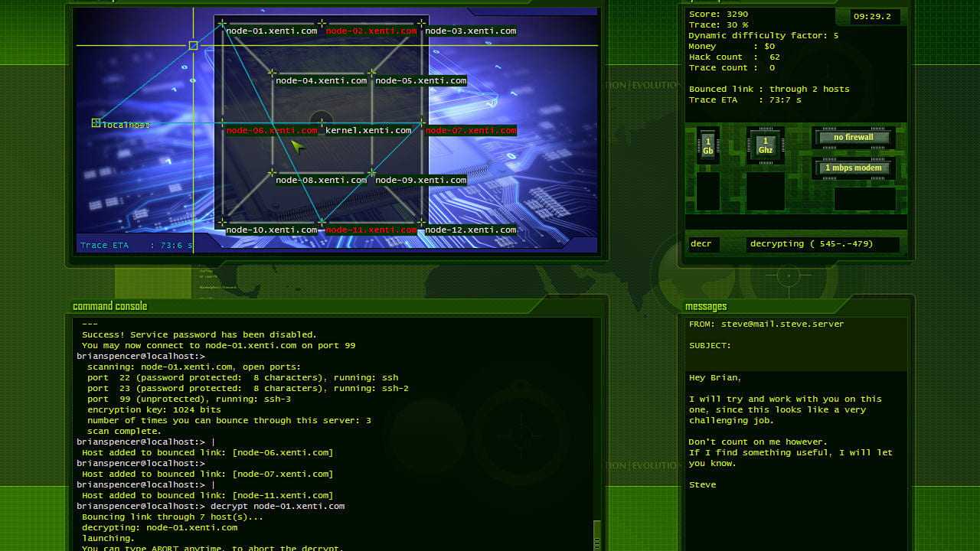The image size is (980, 551).
Task: Click the '1 mbps modem' hardware chip
Action: pyautogui.click(x=854, y=168)
